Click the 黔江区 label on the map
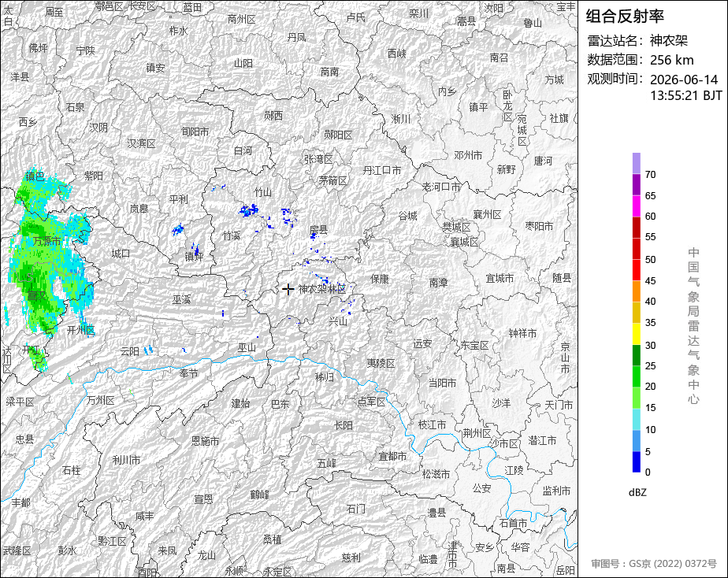The height and width of the screenshot is (578, 728). (x=112, y=541)
